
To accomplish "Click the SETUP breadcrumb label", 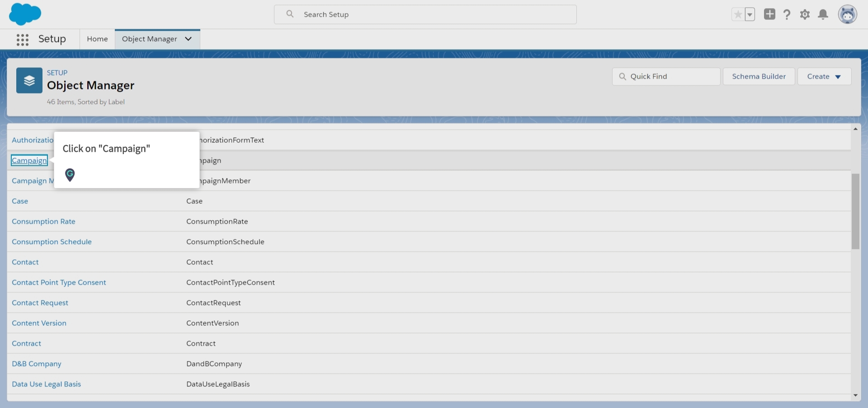I will (57, 73).
